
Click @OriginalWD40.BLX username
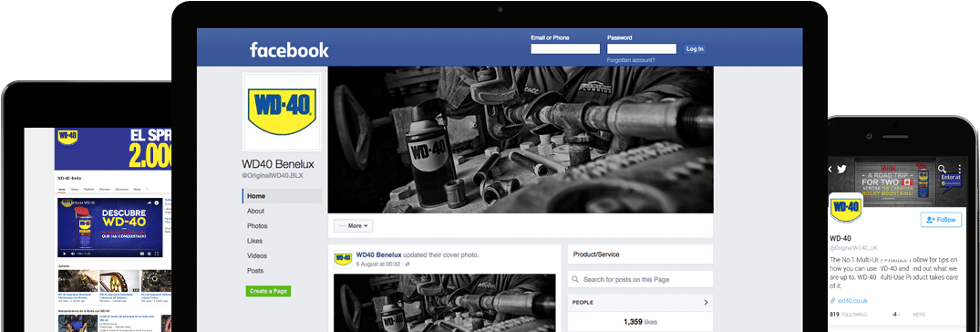point(273,176)
